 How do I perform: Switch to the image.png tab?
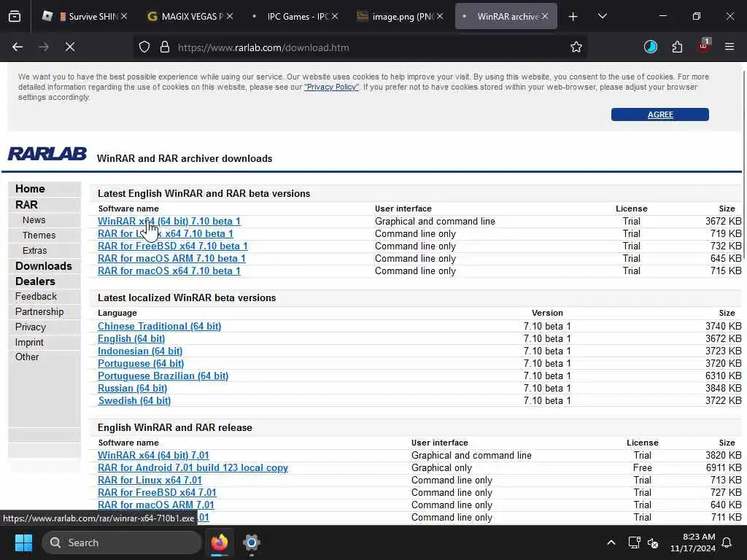point(401,16)
